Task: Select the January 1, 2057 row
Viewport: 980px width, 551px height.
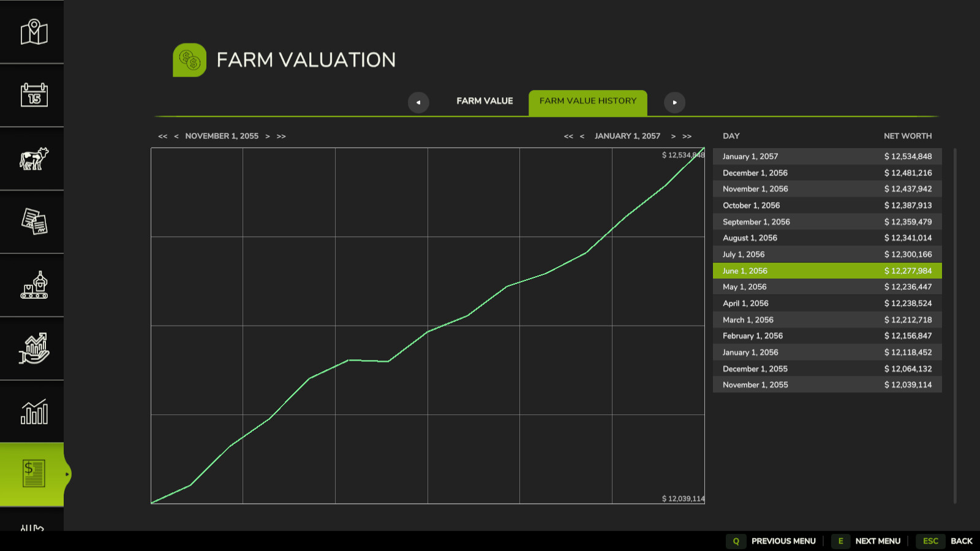Action: click(827, 156)
